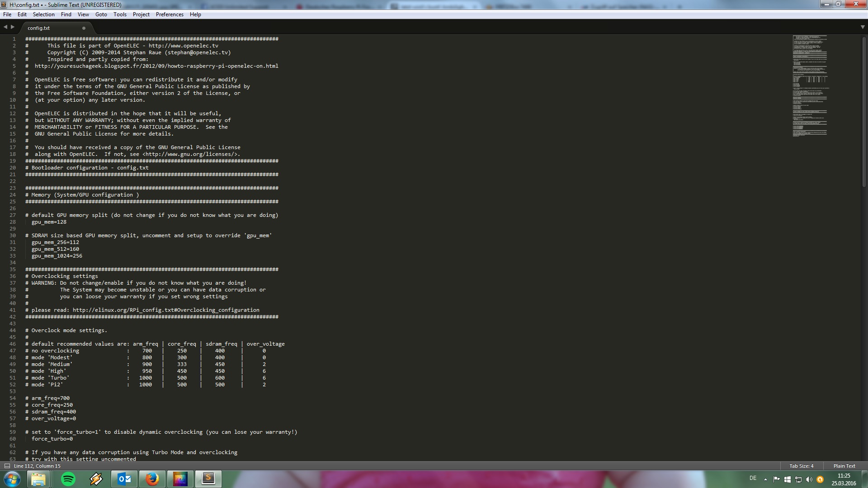Screen dimensions: 868x488
Task: Click line number 44 in the gutter
Action: tap(13, 330)
